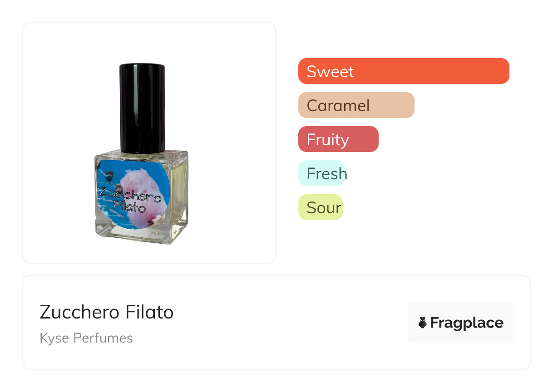
Task: Select the Fruity accord bar
Action: 338,139
